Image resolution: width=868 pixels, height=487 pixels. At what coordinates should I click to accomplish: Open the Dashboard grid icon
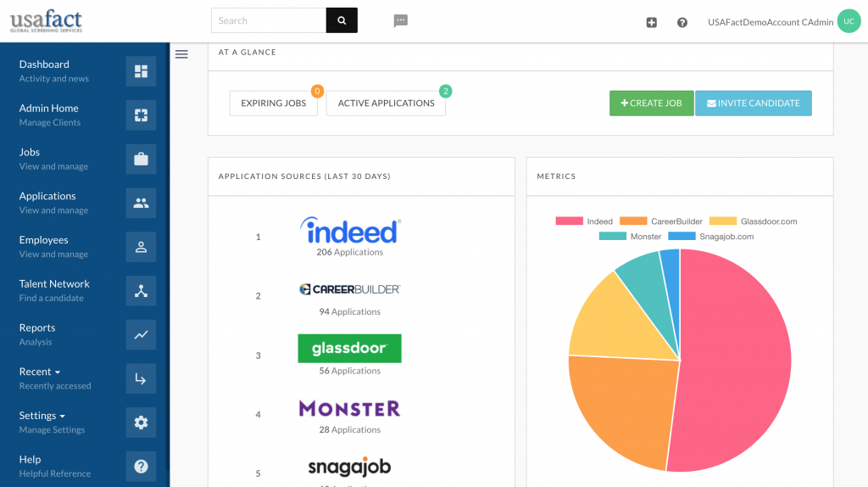point(142,71)
